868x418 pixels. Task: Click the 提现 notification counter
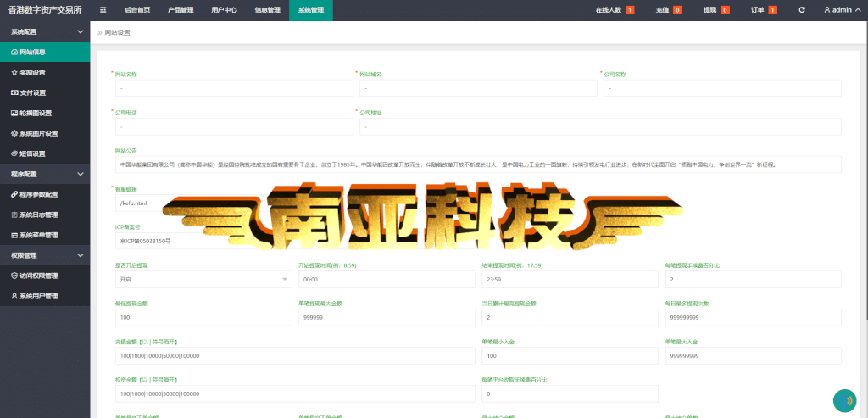[716, 10]
